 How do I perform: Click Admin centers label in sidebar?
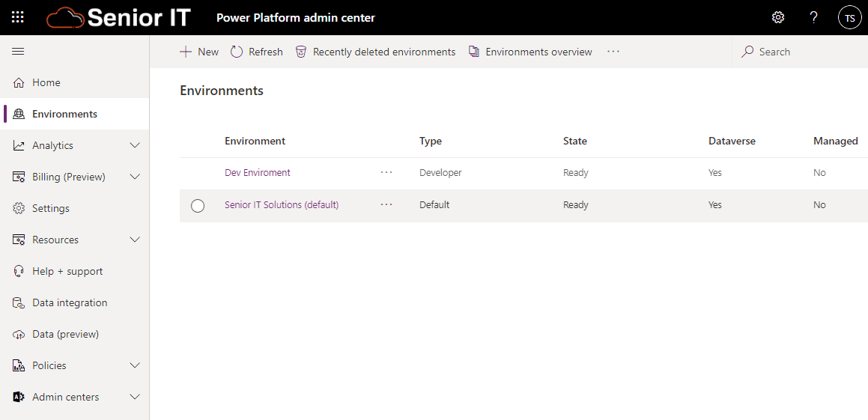point(66,398)
